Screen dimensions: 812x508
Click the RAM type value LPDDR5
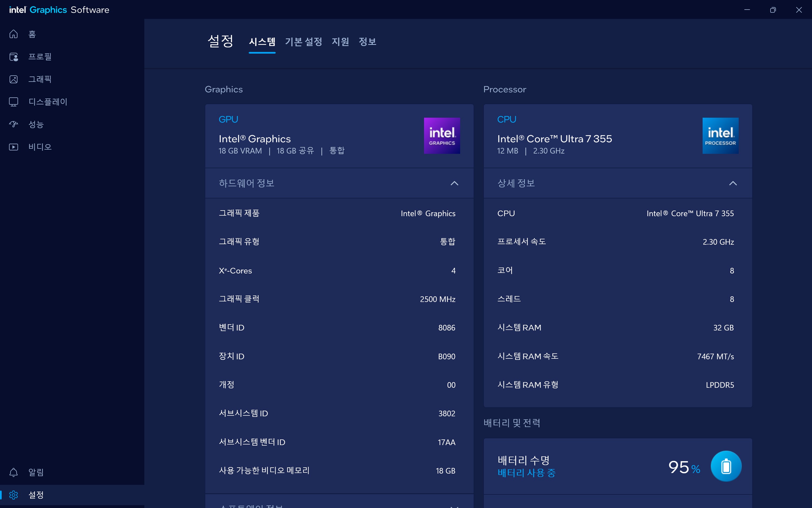pyautogui.click(x=720, y=385)
